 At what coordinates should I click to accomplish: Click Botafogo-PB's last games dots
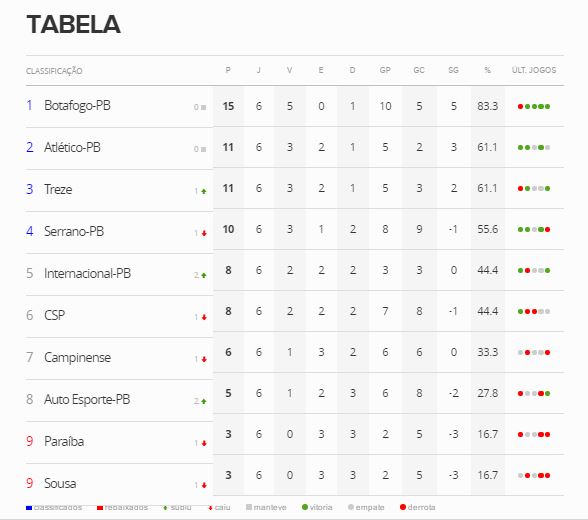534,106
